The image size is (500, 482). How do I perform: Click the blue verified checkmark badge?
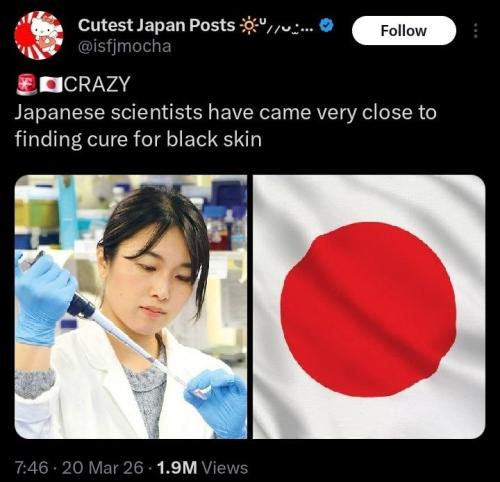327,25
